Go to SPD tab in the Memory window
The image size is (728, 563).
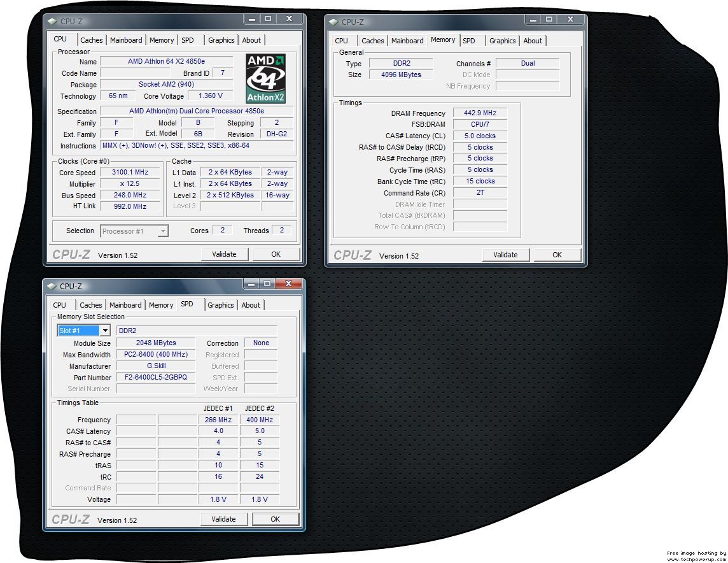[x=469, y=40]
